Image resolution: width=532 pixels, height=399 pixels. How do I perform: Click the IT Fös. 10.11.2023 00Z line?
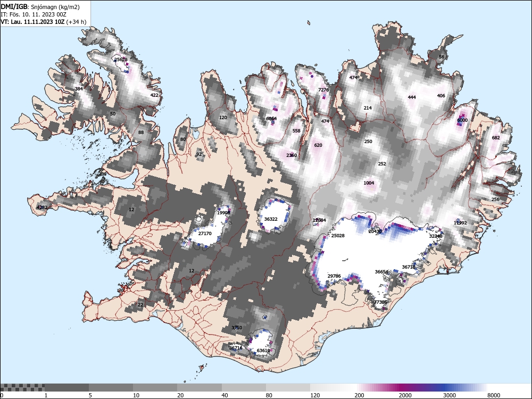34,14
